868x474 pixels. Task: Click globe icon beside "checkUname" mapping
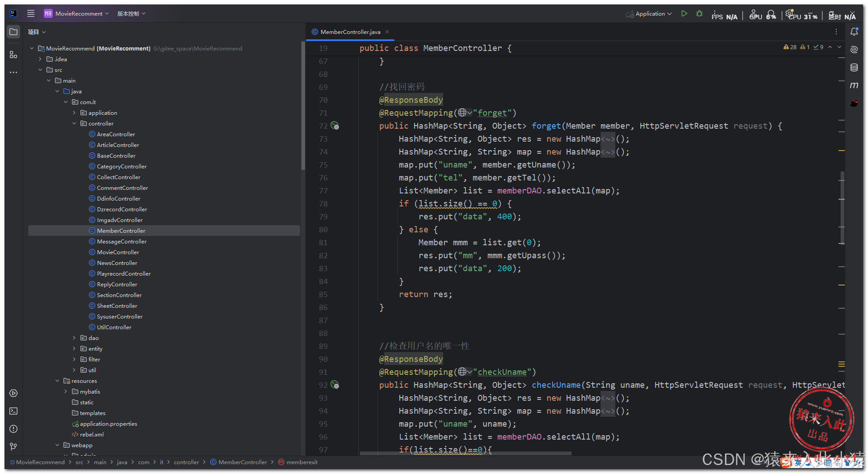point(465,372)
